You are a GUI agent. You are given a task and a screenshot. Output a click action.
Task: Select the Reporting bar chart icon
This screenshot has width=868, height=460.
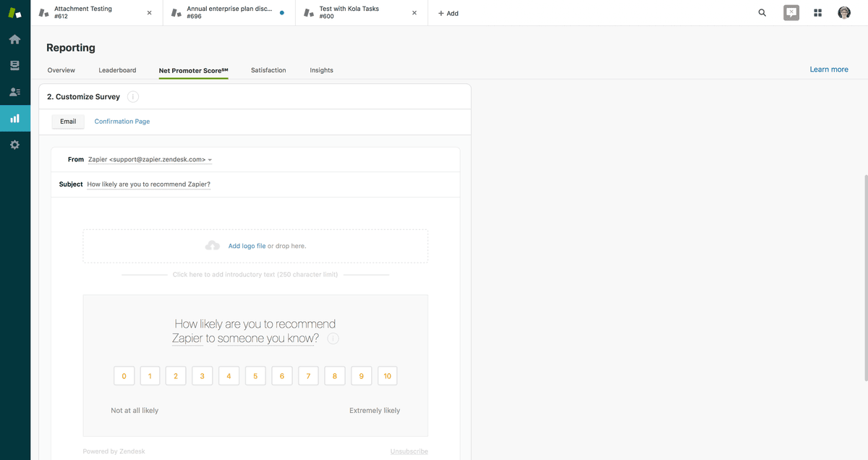point(14,119)
